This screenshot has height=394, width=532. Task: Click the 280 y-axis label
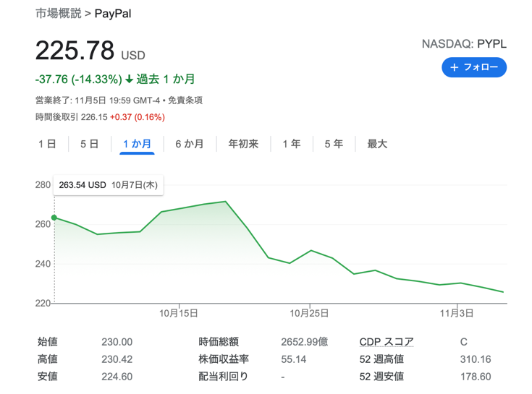click(43, 184)
